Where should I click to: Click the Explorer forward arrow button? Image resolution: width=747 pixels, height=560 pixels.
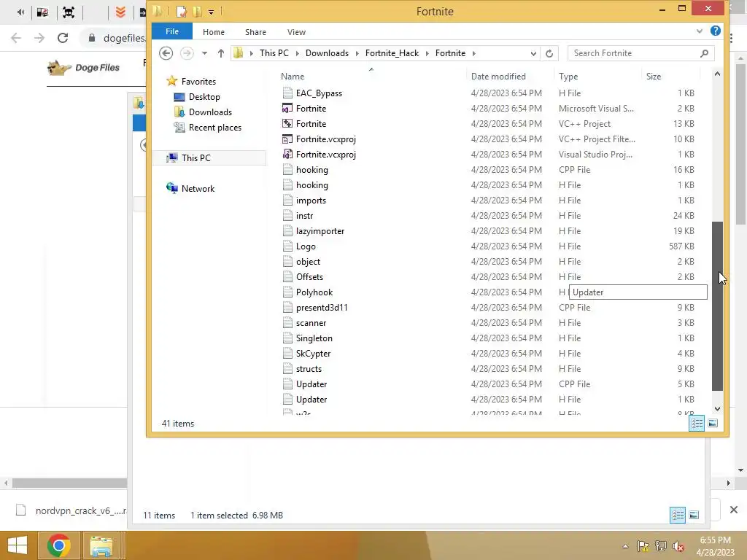(187, 52)
